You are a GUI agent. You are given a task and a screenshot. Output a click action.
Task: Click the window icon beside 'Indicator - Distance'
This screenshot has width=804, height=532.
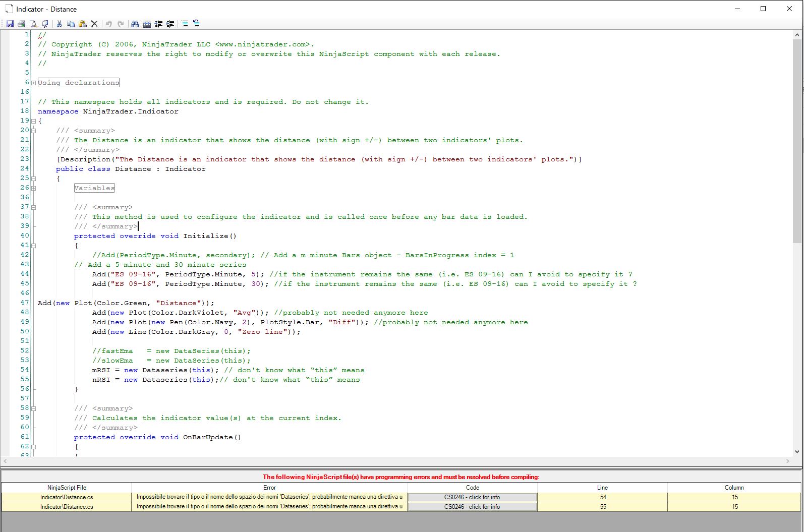[9, 9]
